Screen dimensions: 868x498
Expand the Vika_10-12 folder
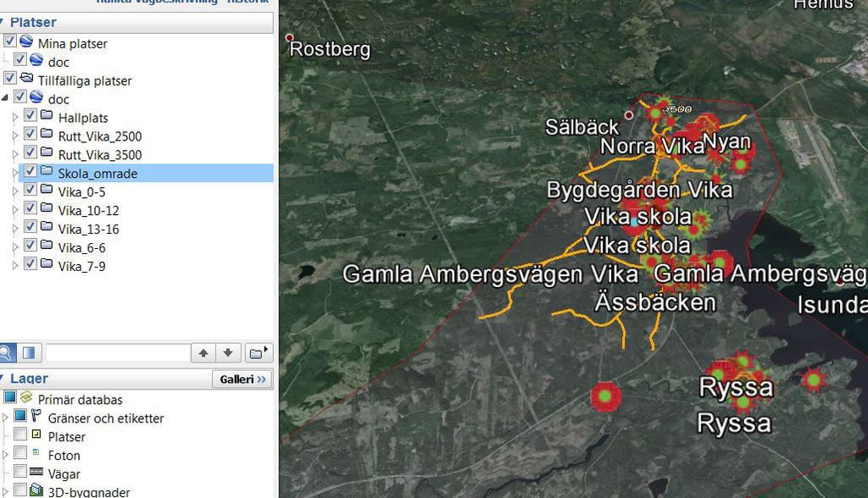click(15, 210)
